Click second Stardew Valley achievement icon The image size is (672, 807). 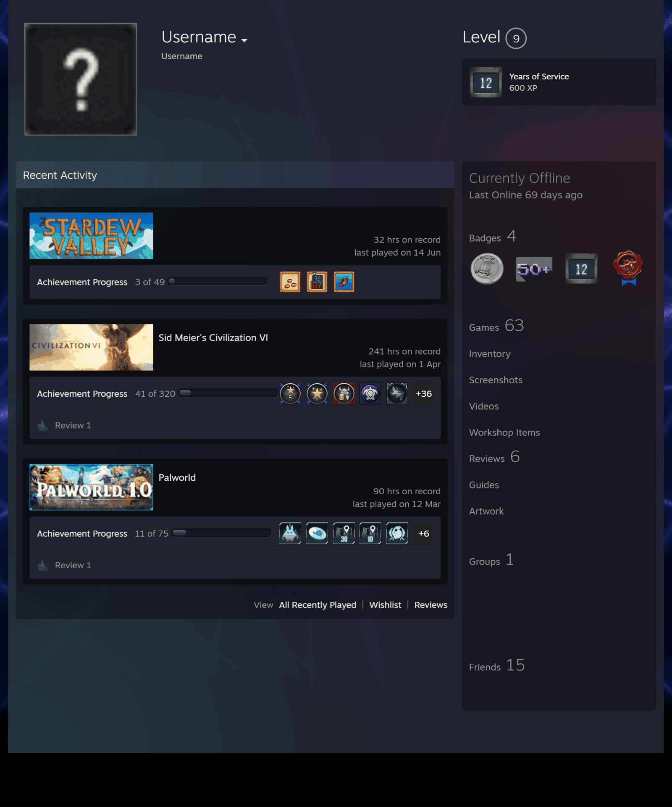(x=317, y=282)
